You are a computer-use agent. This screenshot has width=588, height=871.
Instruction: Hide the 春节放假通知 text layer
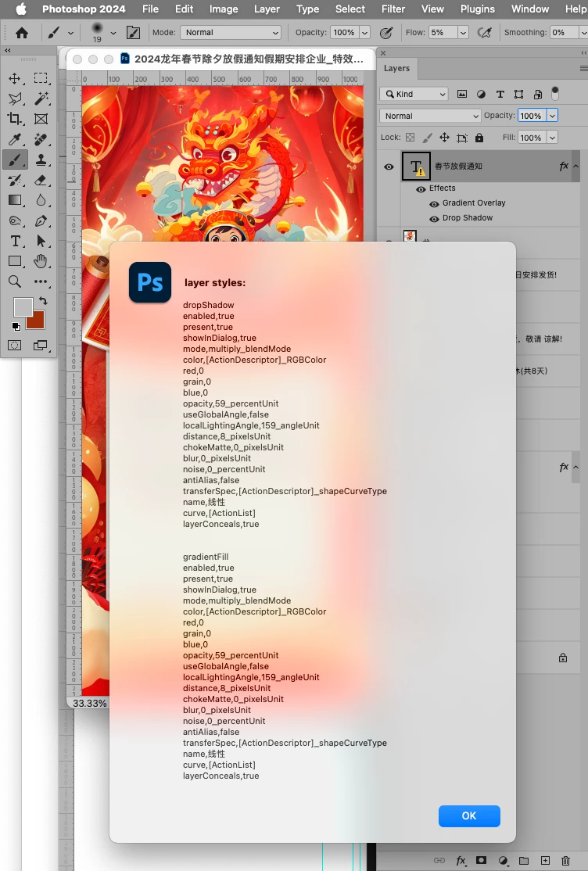coord(389,167)
